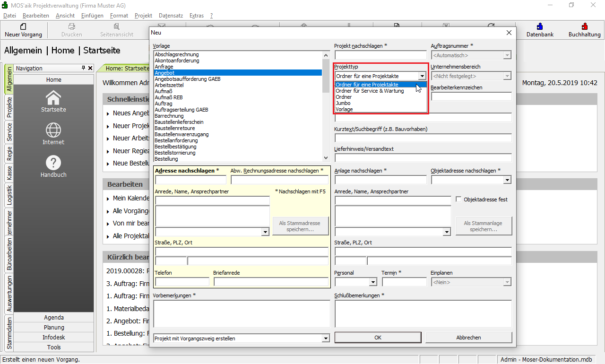The image size is (605, 364).
Task: Switch to the Projekte side tab
Action: coord(9,107)
